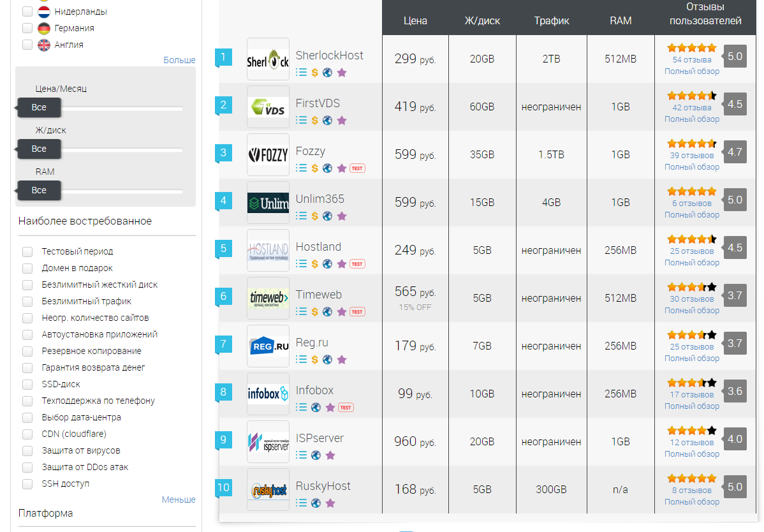Click the Reg.ru logo thumbnail
Screen dimensions: 764x532
click(x=268, y=346)
